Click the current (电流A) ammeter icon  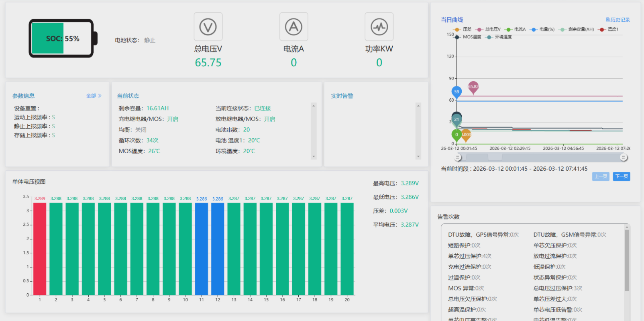(293, 27)
